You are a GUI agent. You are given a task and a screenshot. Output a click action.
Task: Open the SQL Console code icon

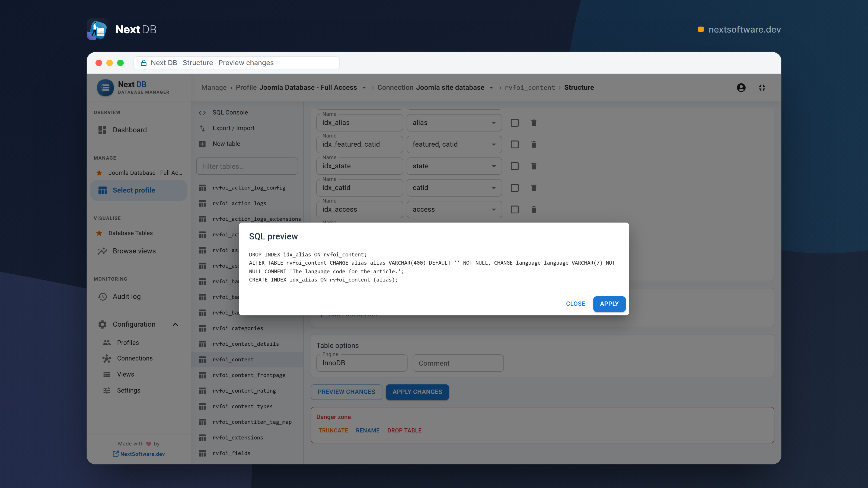202,113
